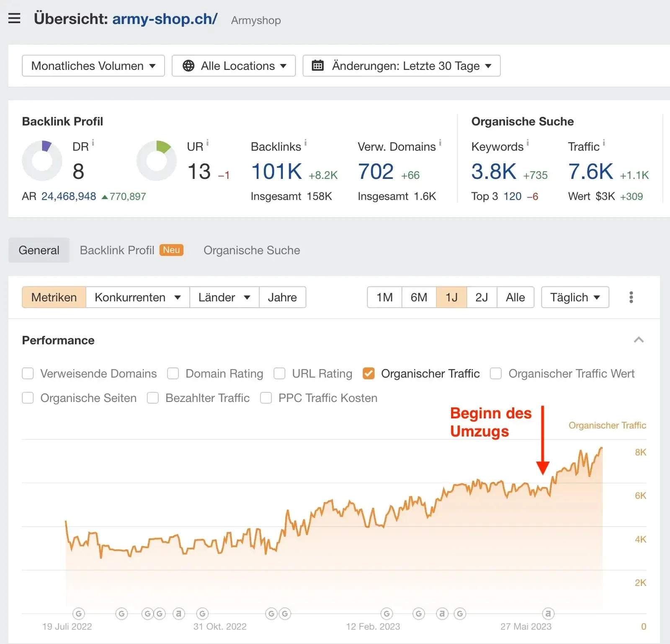Click the 'a' marker left of 31 Okt. 2022

tap(179, 614)
